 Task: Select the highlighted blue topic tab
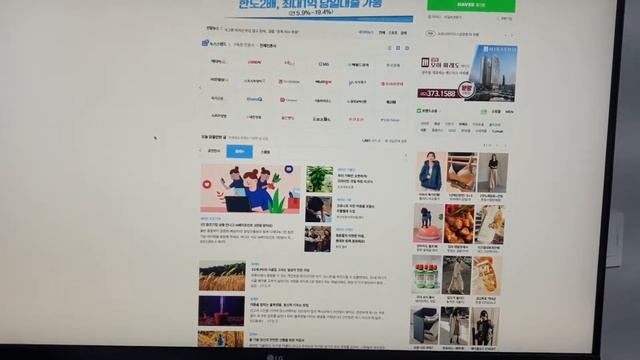pos(240,151)
